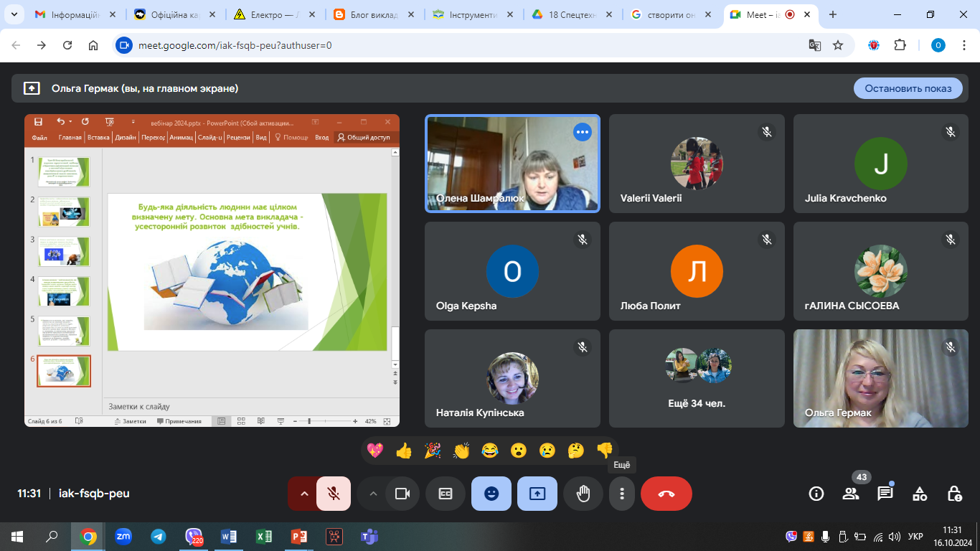The width and height of the screenshot is (980, 551).
Task: Click the Остановить показ button
Action: (x=908, y=88)
